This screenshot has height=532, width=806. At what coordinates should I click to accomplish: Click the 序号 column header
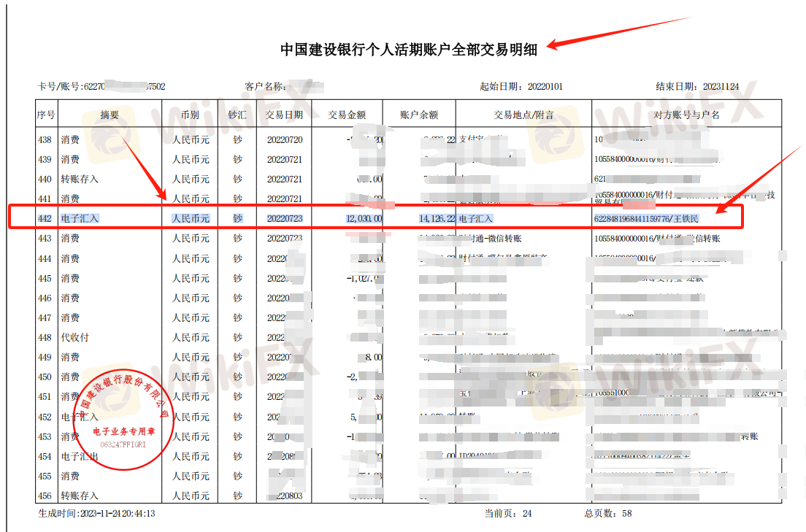tap(46, 115)
